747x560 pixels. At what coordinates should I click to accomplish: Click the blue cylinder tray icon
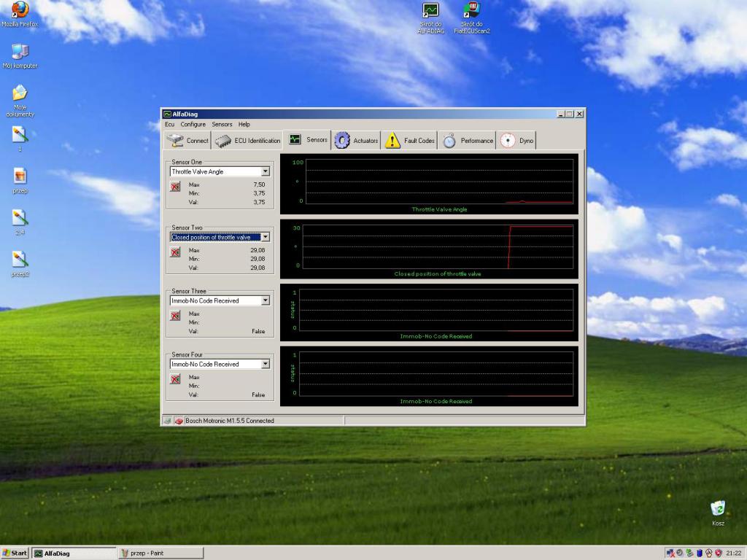(700, 553)
